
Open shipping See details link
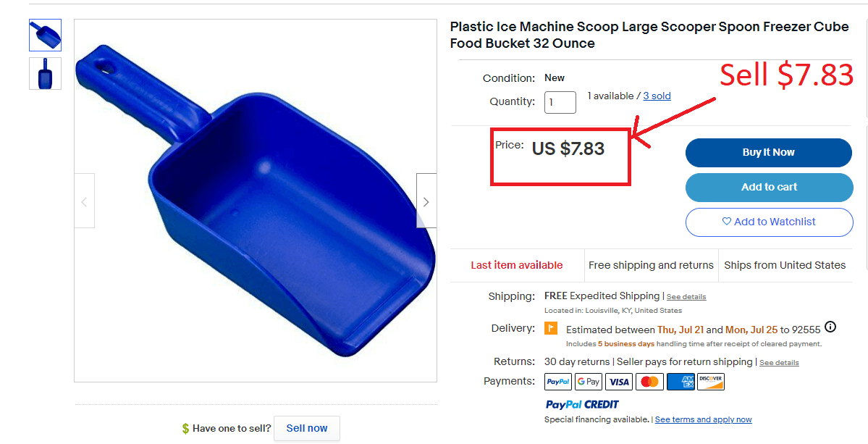pyautogui.click(x=686, y=297)
